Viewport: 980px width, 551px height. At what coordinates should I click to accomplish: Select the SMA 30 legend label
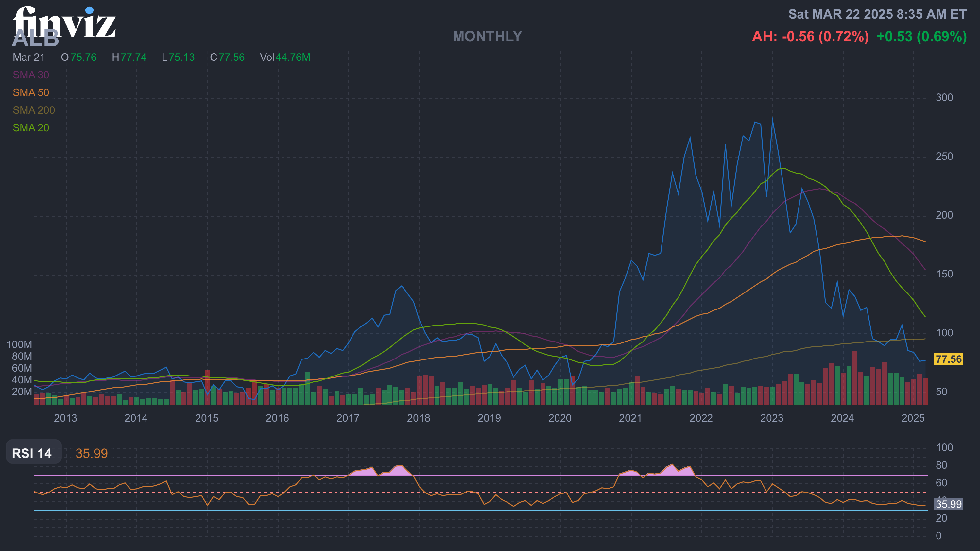pyautogui.click(x=31, y=75)
